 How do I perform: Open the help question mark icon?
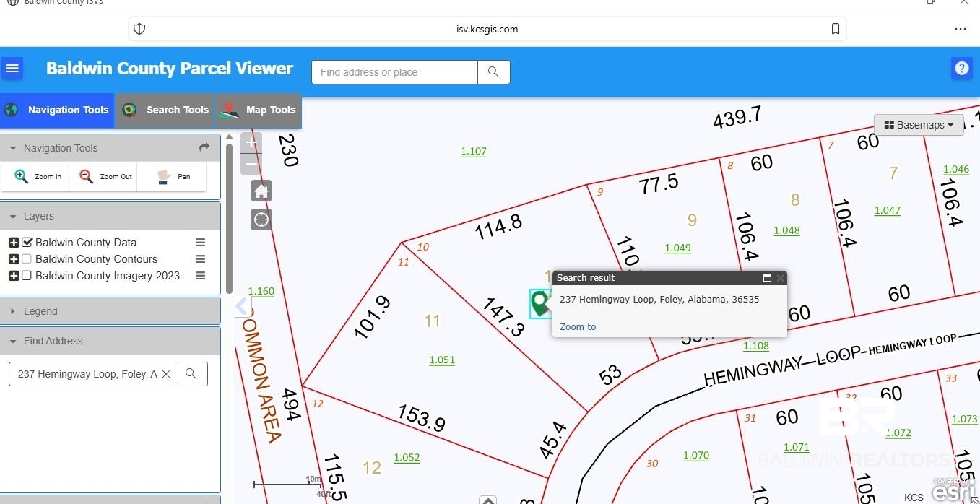pos(961,69)
